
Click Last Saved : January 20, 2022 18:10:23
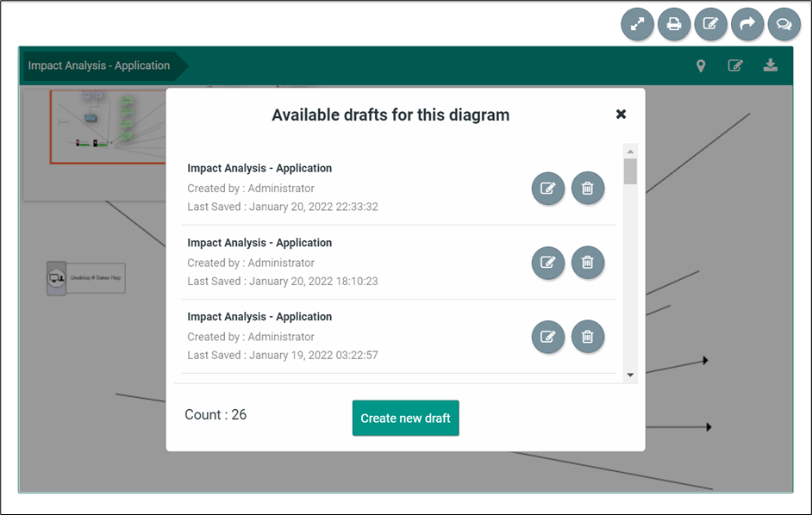(x=283, y=281)
